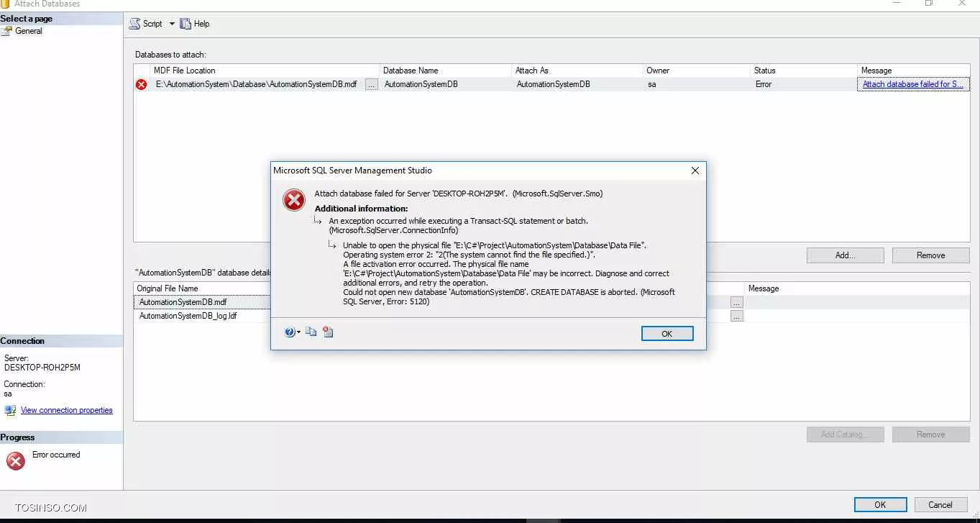Open 'Attach database failed for S...' message link

(x=912, y=84)
